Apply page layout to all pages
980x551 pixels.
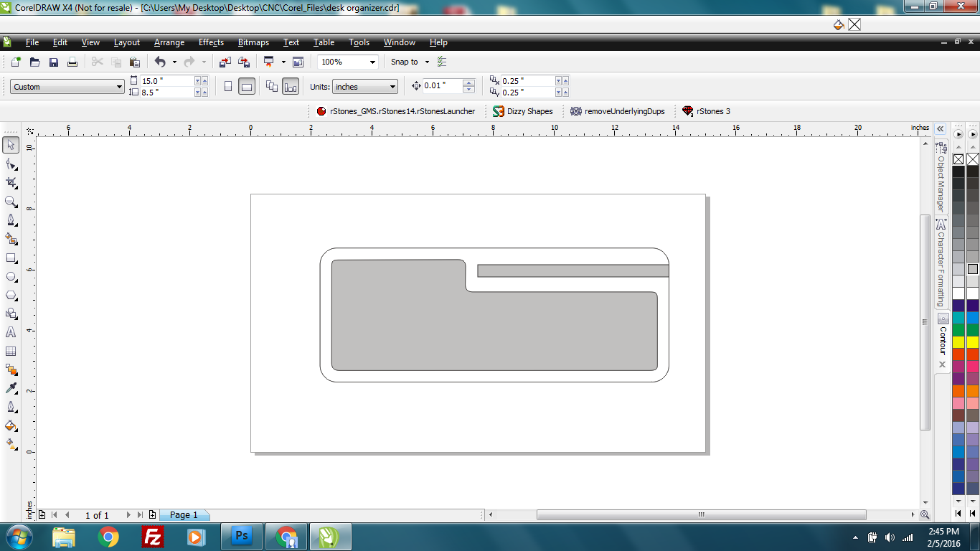pyautogui.click(x=272, y=86)
